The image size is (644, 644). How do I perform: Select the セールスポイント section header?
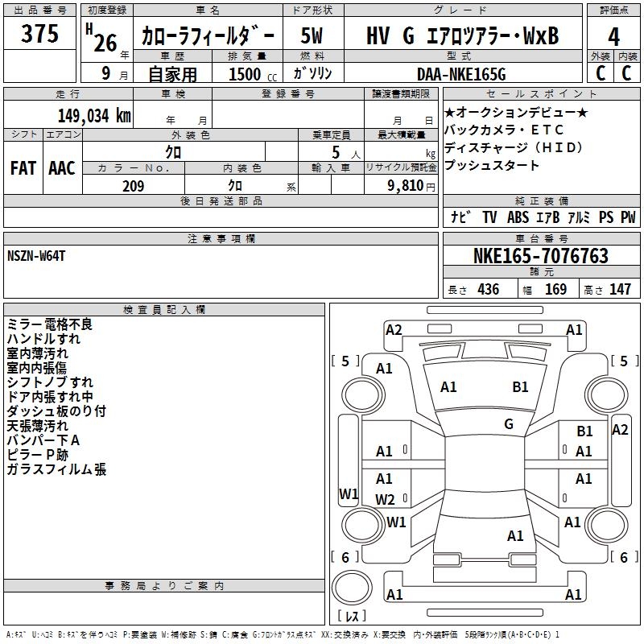click(x=541, y=94)
